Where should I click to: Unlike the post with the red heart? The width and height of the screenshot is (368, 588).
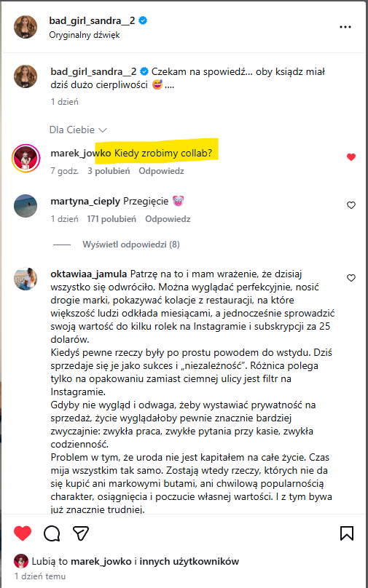click(x=23, y=533)
